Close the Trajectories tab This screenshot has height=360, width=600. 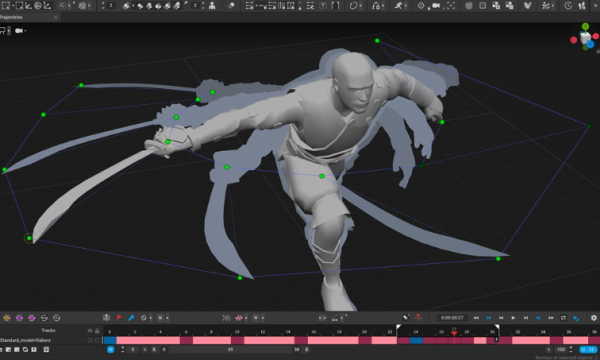[55, 17]
